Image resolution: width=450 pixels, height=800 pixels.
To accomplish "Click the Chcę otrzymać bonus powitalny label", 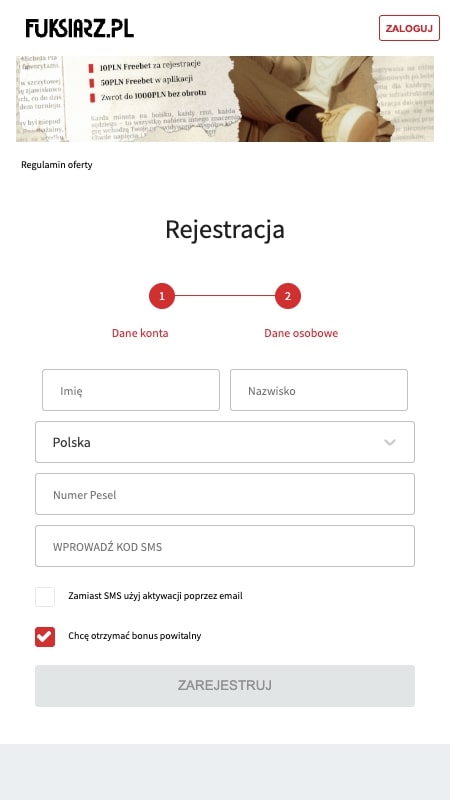I will [x=135, y=636].
